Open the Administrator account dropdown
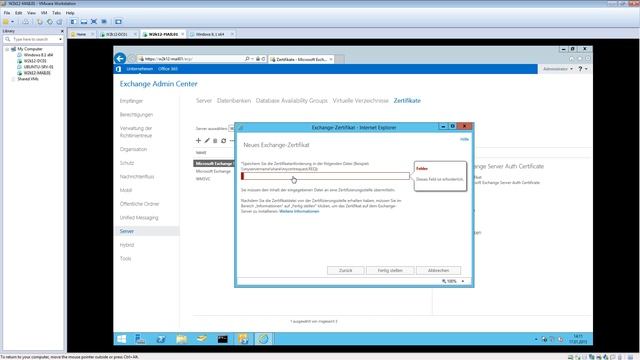The image size is (640, 360). 558,69
